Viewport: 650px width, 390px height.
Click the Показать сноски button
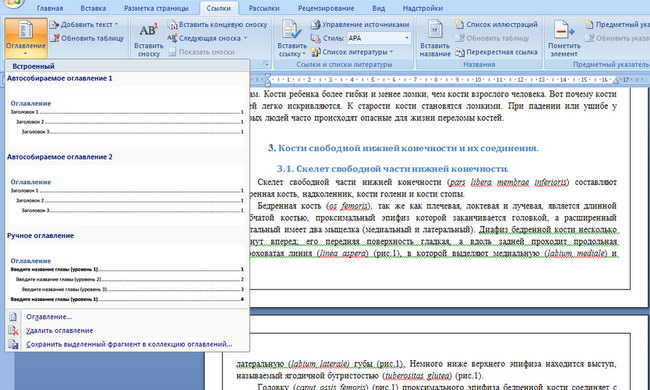pos(201,52)
